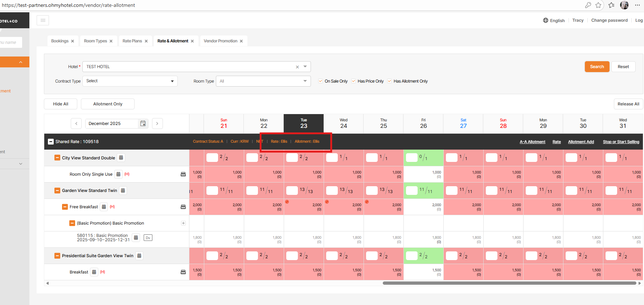Open browser profile avatar
This screenshot has height=305, width=644.
[624, 5]
